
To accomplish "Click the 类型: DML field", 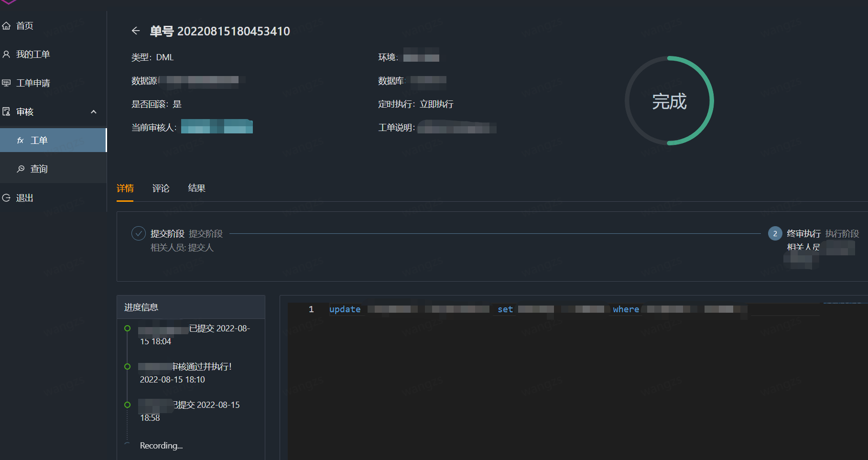I will [x=152, y=57].
